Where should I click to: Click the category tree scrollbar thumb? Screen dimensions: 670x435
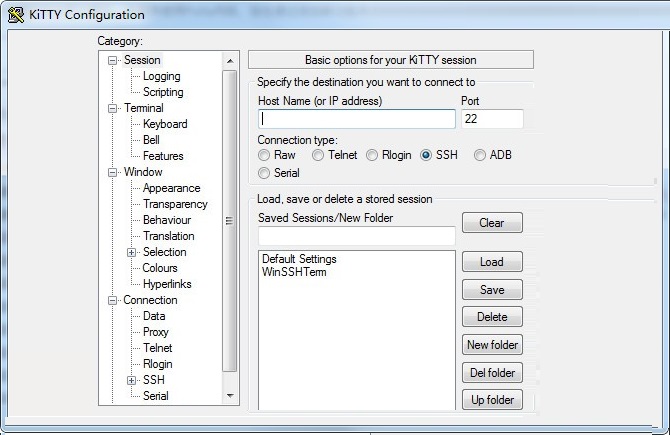(x=230, y=221)
